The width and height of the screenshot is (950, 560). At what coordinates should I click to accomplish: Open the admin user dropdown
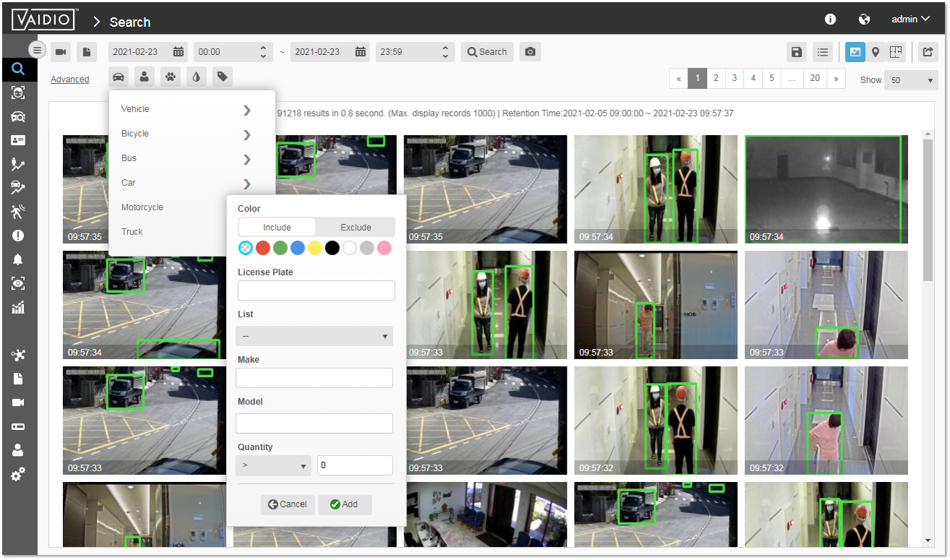[x=910, y=20]
